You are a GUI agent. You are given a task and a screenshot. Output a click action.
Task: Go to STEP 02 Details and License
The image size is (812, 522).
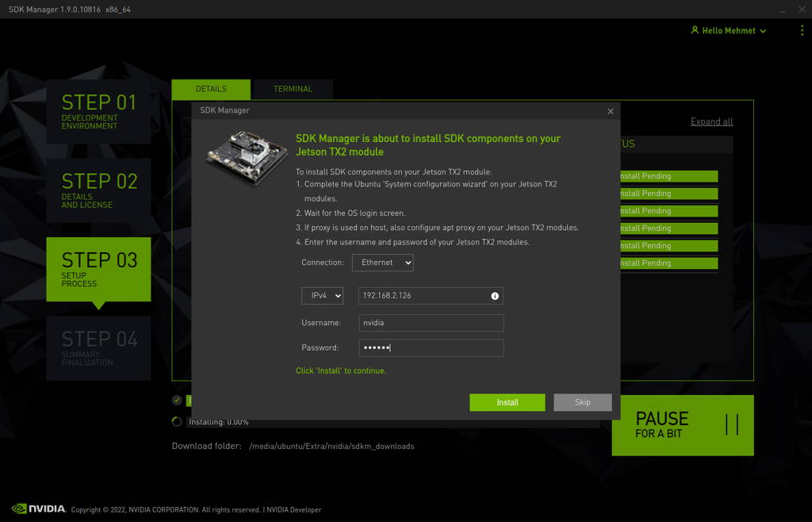click(x=98, y=190)
